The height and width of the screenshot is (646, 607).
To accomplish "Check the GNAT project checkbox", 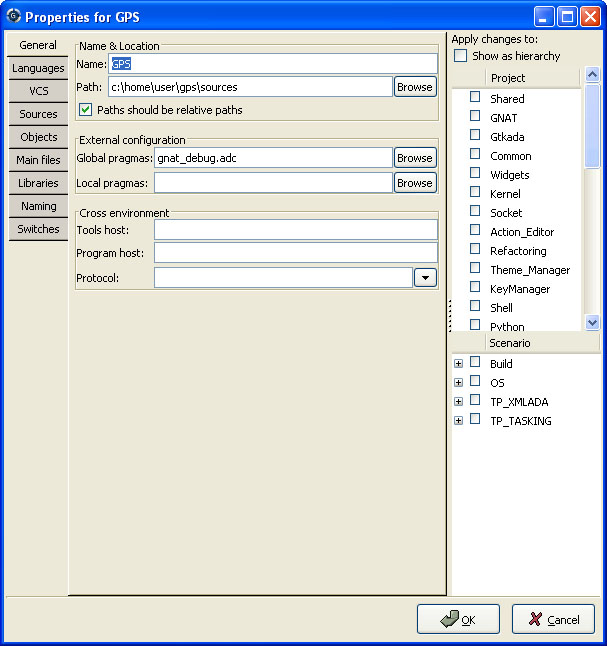I will 475,116.
